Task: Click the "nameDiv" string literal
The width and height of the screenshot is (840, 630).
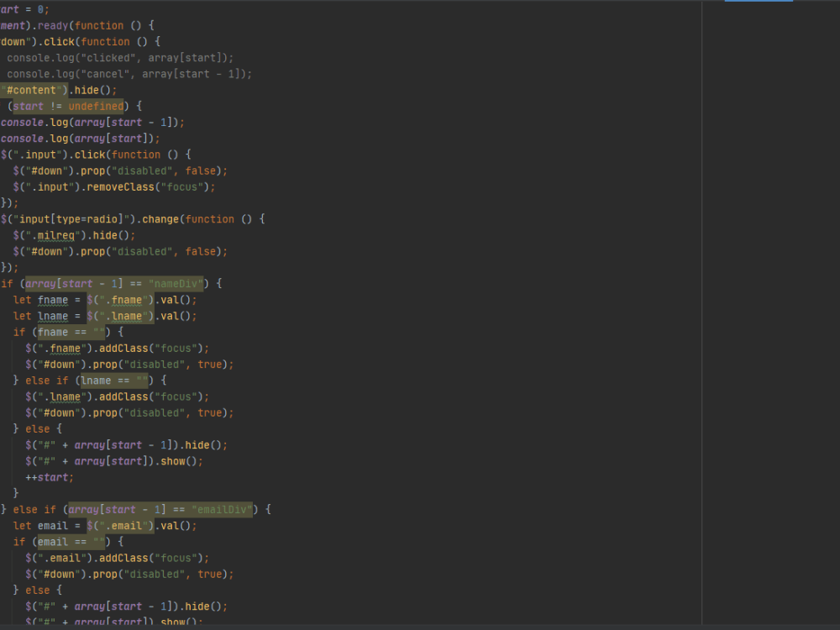Action: coord(176,284)
